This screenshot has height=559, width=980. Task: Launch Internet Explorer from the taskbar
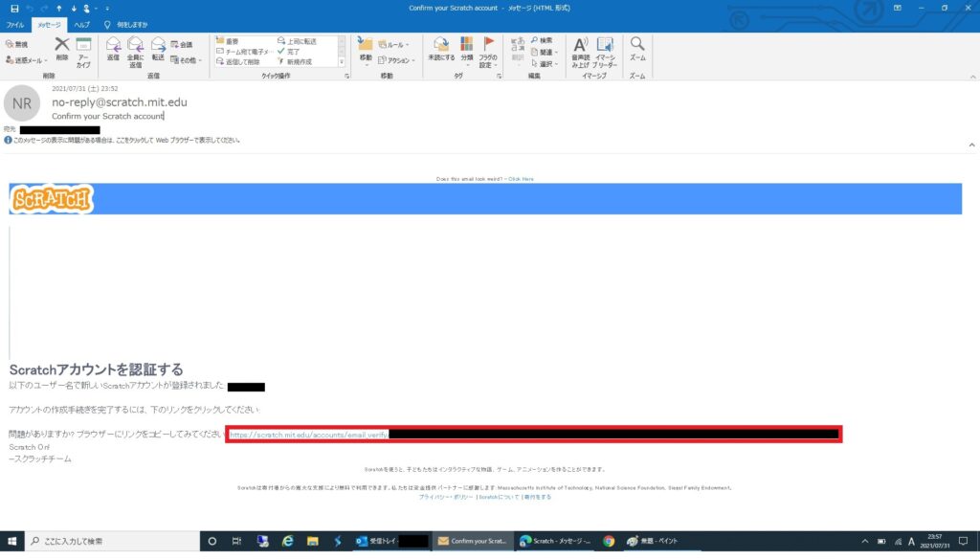point(287,541)
